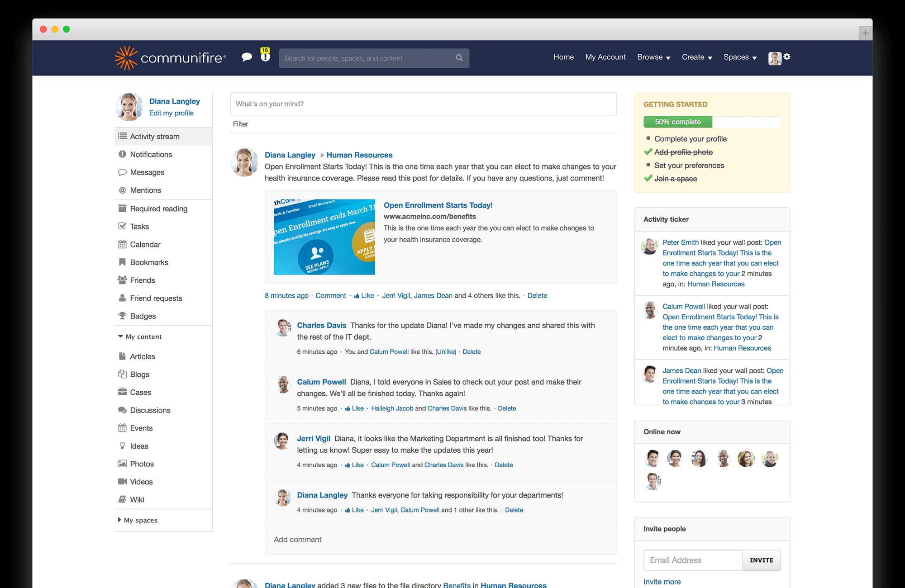905x588 pixels.
Task: Click the Edit my profile link
Action: pos(171,113)
